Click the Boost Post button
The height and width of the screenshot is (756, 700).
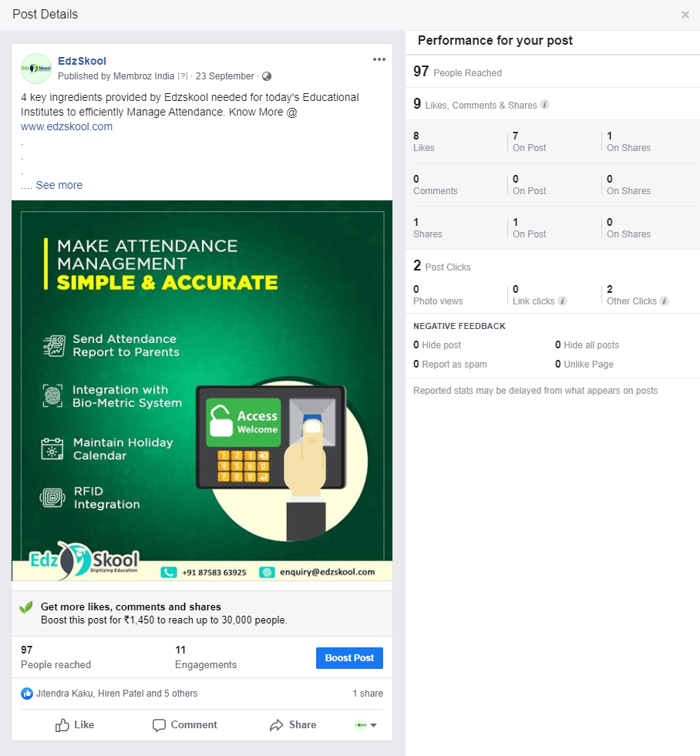click(x=349, y=658)
